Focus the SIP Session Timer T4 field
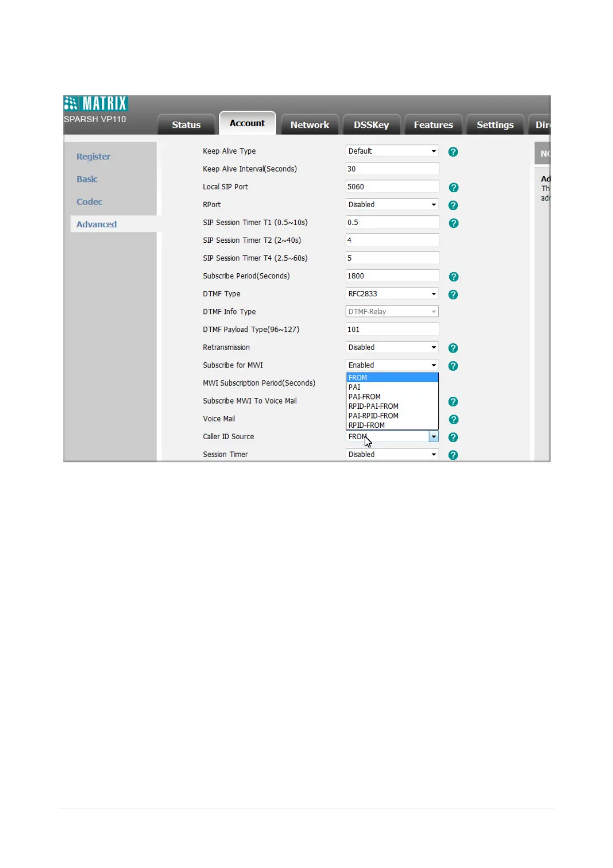 392,258
